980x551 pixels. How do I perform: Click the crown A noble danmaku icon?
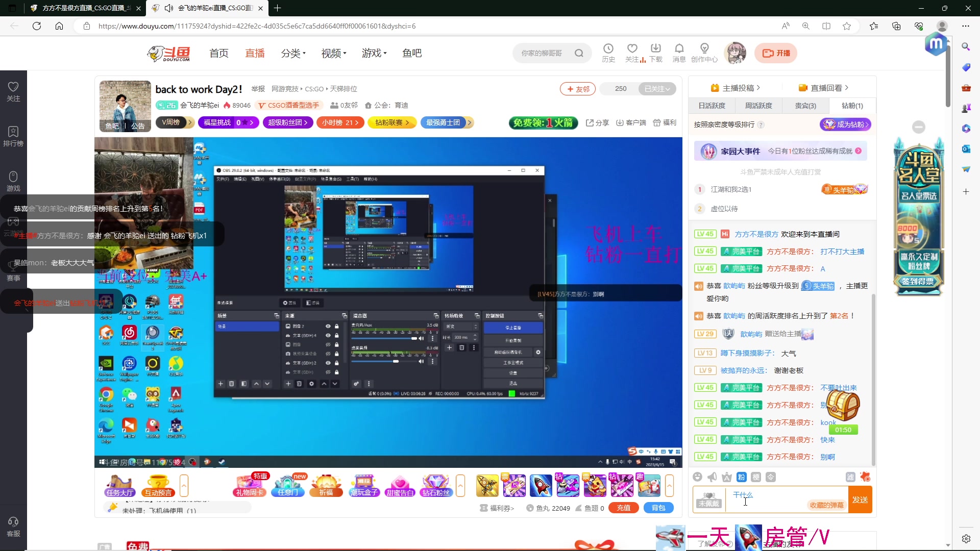727,477
